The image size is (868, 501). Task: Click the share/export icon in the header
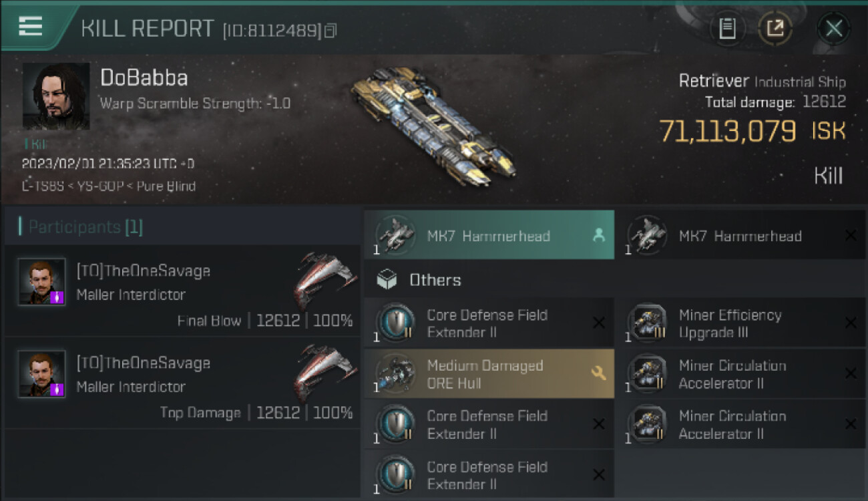click(x=775, y=29)
